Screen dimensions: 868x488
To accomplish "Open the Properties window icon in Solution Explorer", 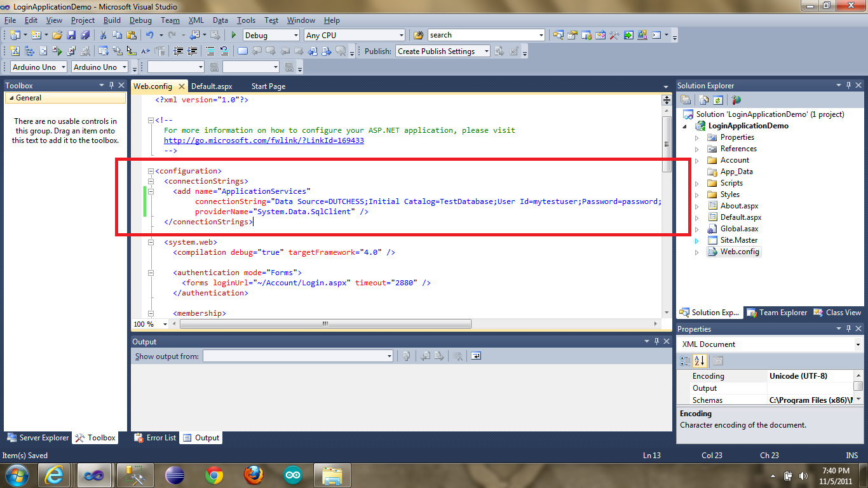I will 686,100.
